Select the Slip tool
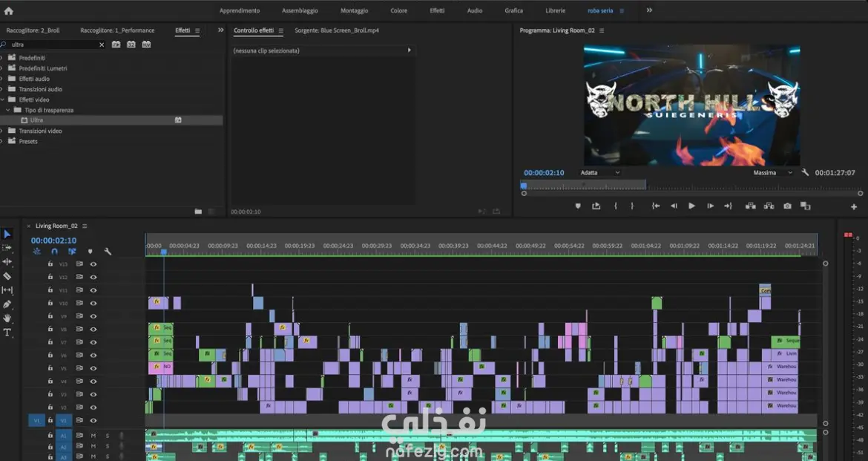Screen dimensions: 868x461 (7, 290)
